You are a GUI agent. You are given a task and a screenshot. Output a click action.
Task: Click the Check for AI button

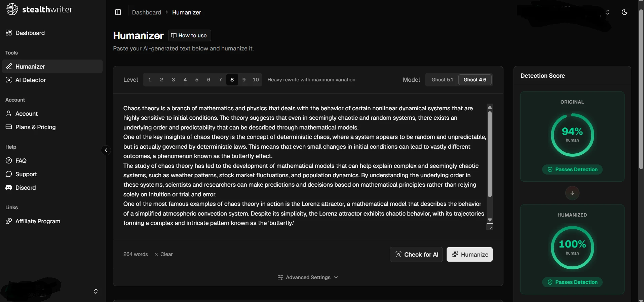pos(416,255)
